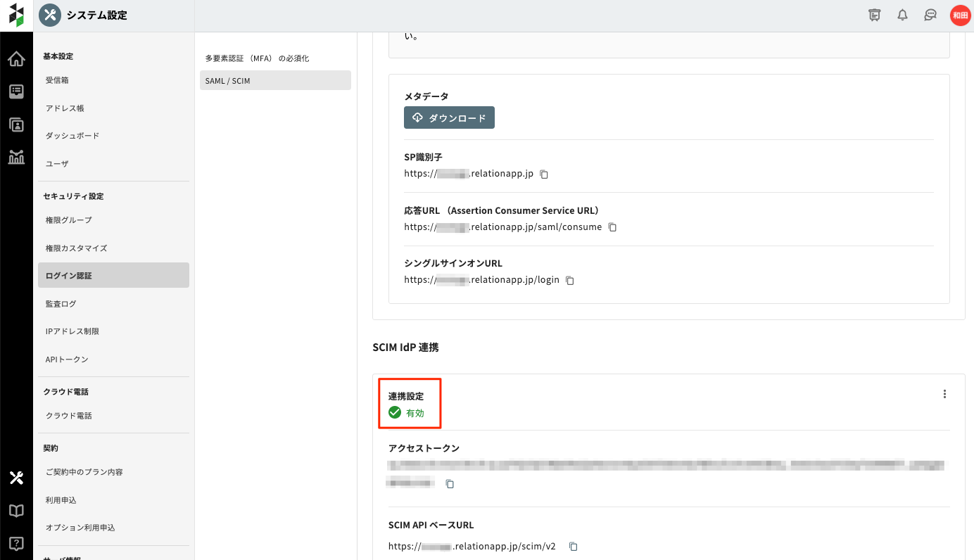Open the help question mark icon
The height and width of the screenshot is (560, 974).
coord(16,543)
